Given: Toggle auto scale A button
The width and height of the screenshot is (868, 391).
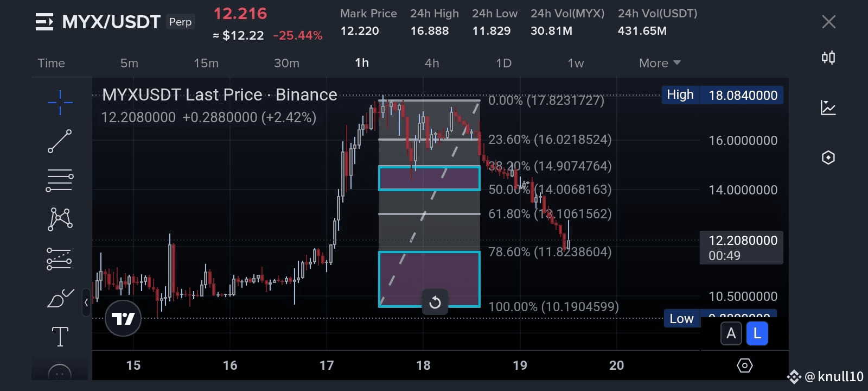Looking at the screenshot, I should pos(731,333).
